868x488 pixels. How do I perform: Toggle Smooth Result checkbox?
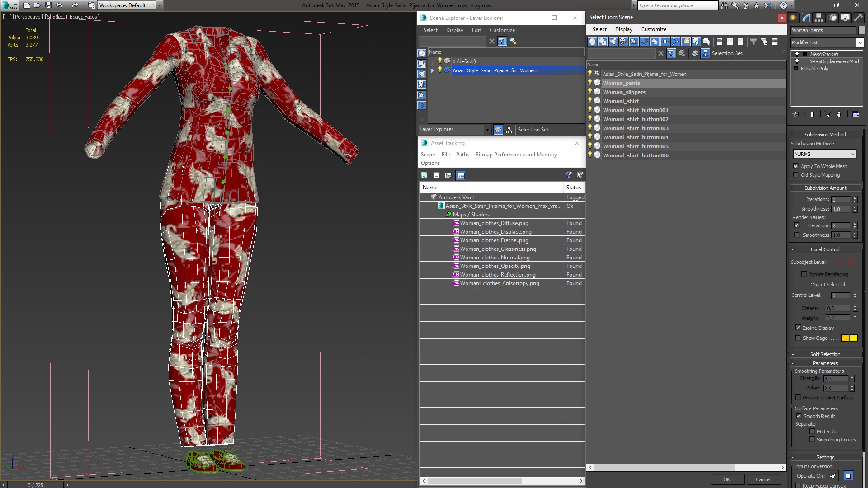[x=798, y=416]
